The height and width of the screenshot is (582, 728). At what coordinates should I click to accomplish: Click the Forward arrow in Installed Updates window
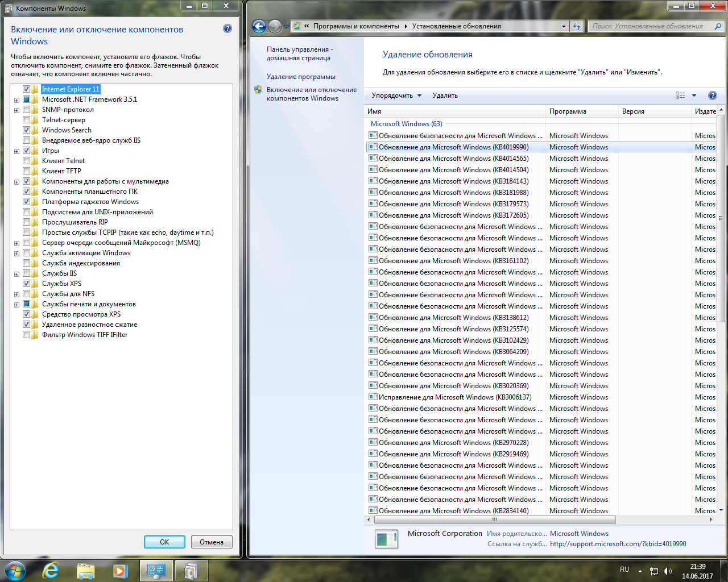point(275,26)
